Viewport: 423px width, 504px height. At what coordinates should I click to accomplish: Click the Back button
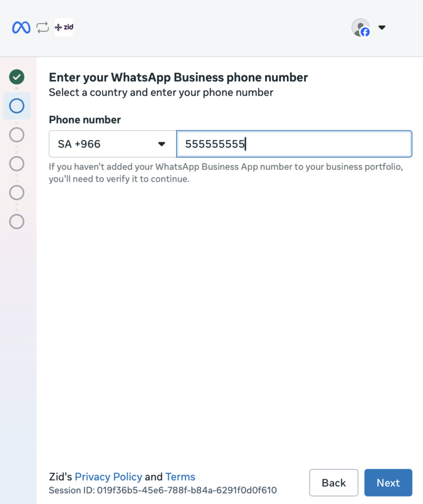[x=333, y=482]
